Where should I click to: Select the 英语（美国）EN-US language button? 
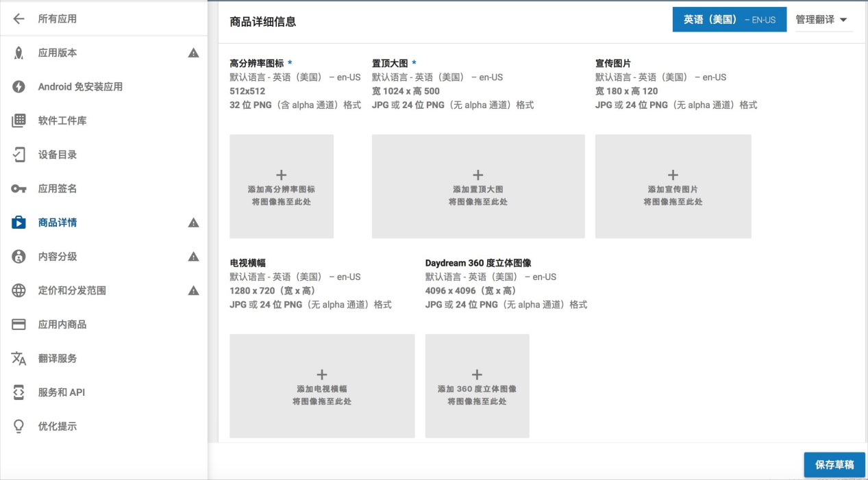tap(729, 20)
